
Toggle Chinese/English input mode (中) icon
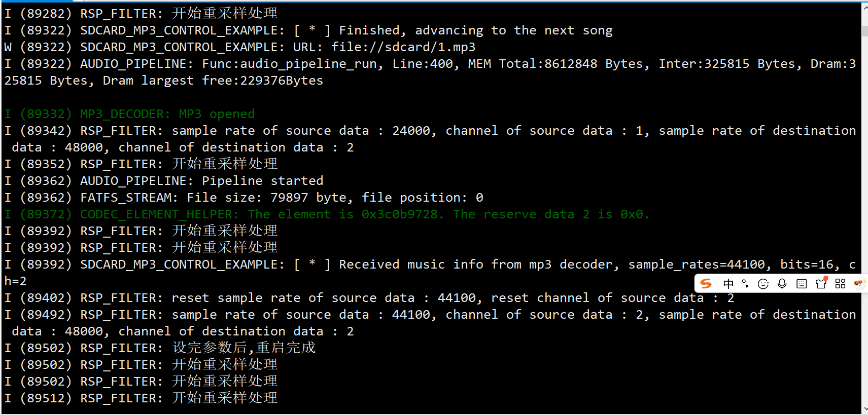(728, 284)
